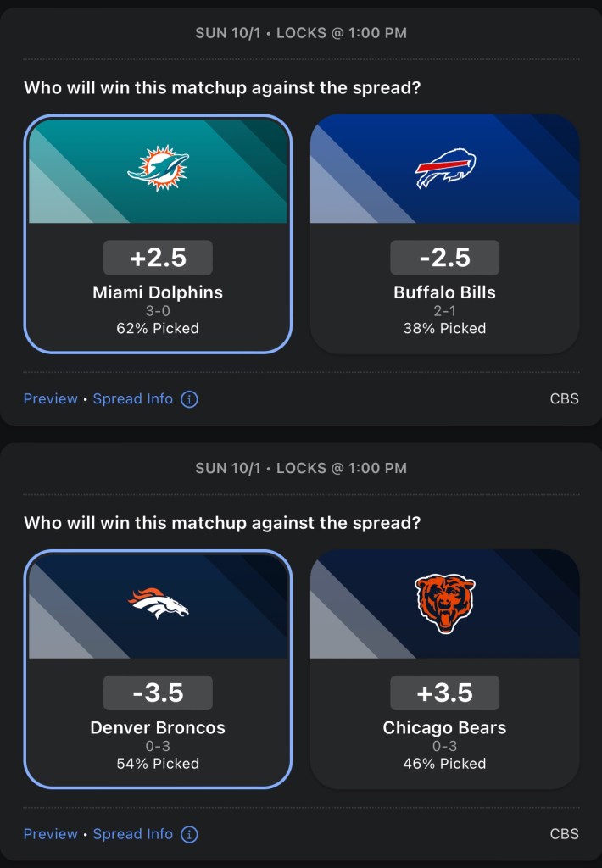Click the Chicago Bears team logo
Screen dimensions: 602x868
[445, 604]
